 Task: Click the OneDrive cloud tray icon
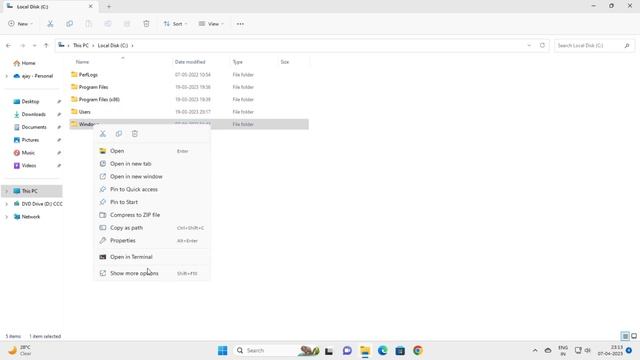pyautogui.click(x=548, y=351)
